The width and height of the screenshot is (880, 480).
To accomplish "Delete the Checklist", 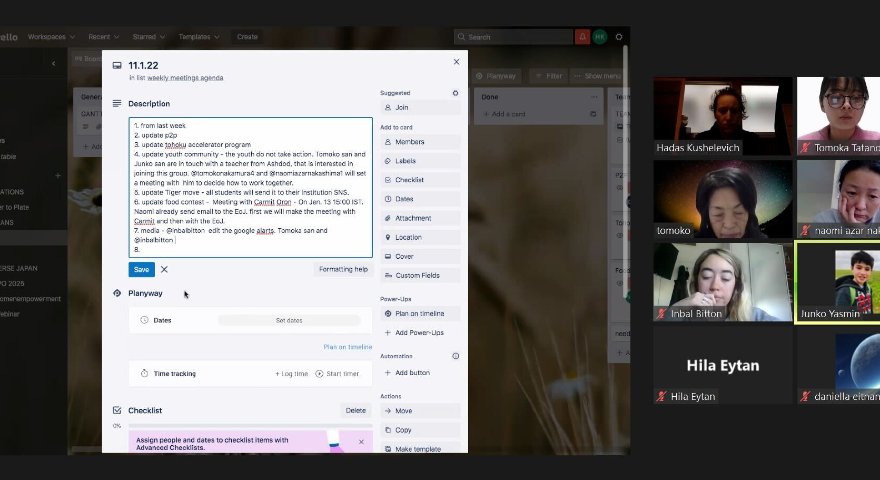I will pos(355,411).
